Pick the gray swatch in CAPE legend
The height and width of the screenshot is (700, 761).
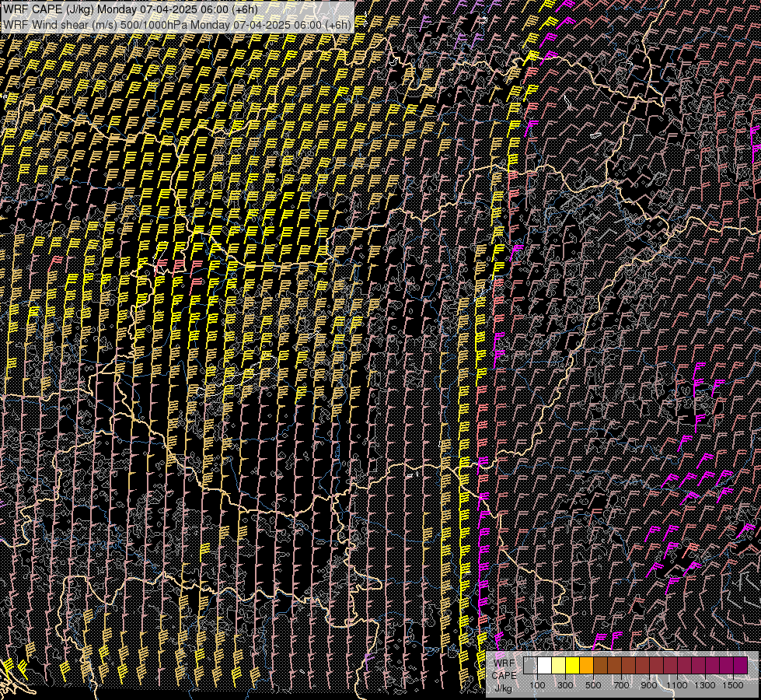click(530, 666)
